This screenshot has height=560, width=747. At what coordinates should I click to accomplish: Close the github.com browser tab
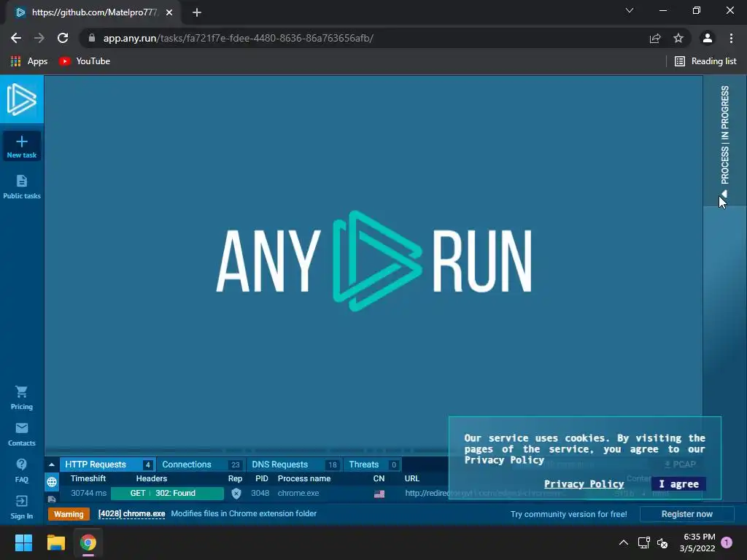(x=169, y=12)
